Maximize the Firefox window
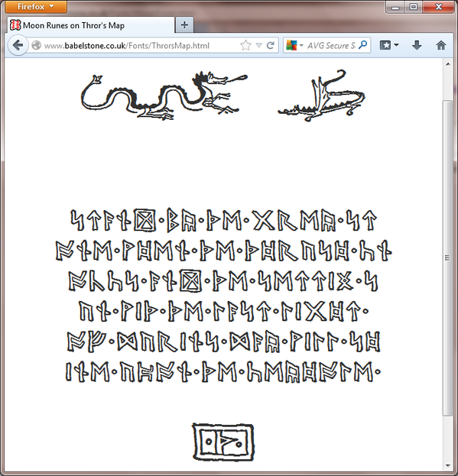 414,7
